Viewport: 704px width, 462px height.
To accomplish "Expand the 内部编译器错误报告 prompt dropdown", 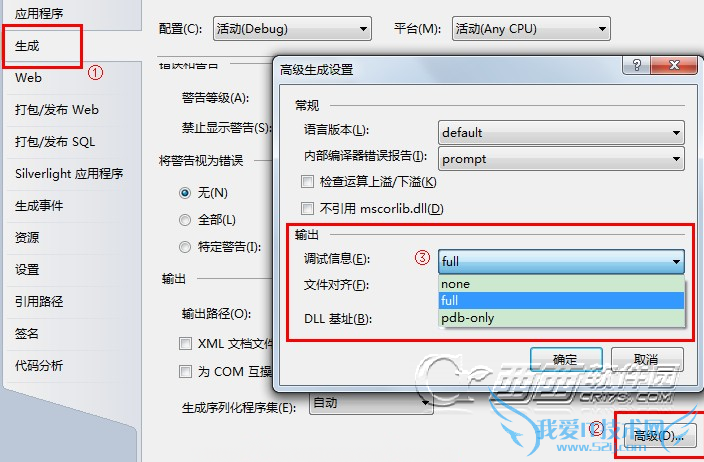I will 561,159.
